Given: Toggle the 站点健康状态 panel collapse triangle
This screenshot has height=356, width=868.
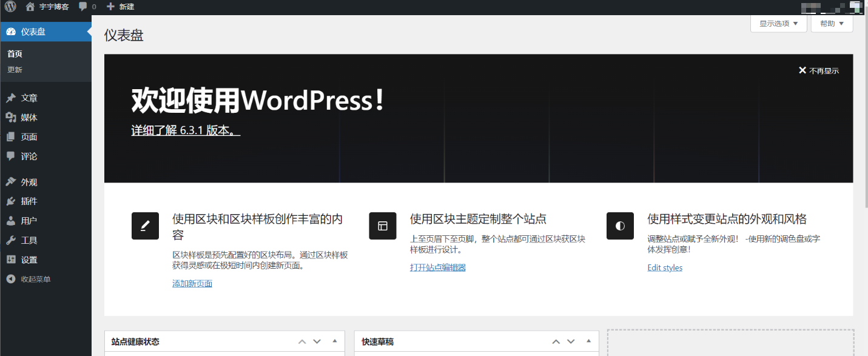Looking at the screenshot, I should tap(334, 341).
